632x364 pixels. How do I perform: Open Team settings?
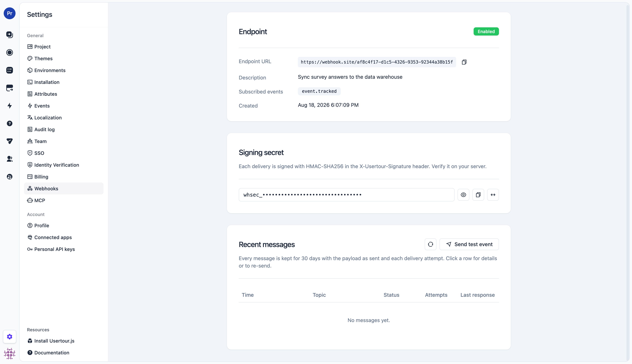64,141
